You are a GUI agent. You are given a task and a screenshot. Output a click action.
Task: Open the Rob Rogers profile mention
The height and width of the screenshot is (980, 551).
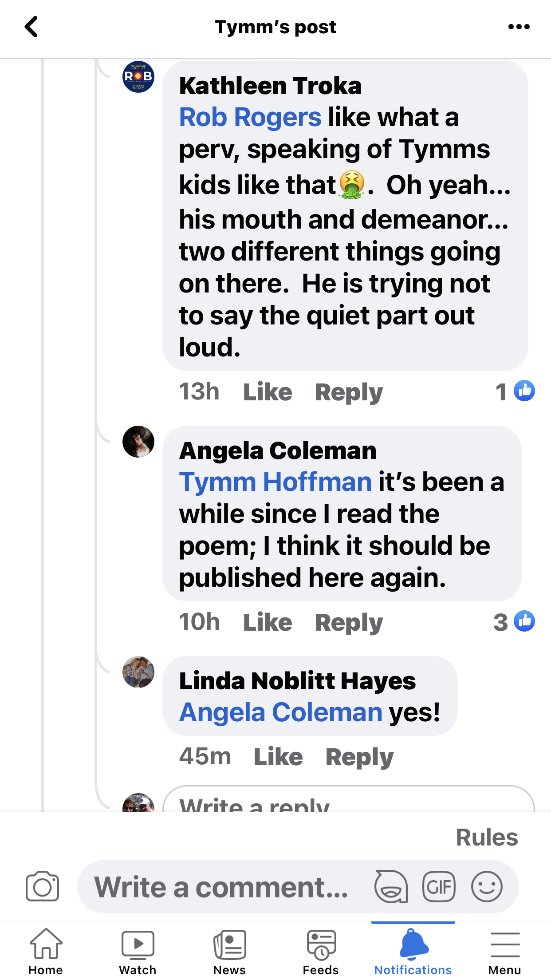coord(250,118)
